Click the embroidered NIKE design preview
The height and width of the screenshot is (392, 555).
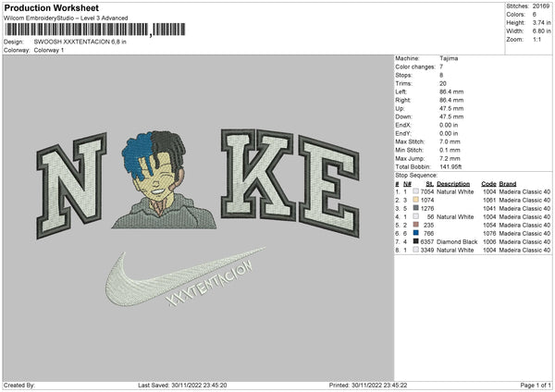[x=198, y=218]
